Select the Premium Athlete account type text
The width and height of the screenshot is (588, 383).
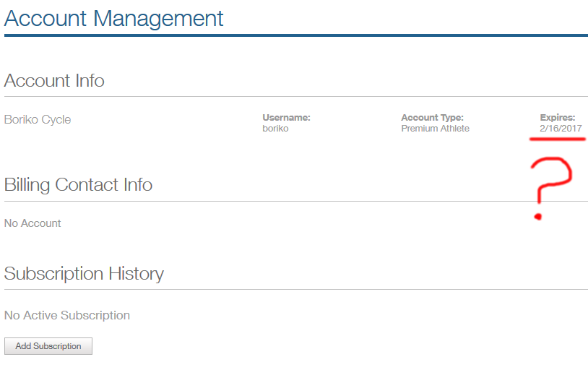coord(436,129)
